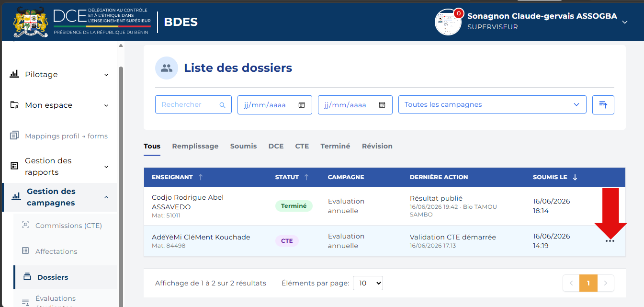
Task: Click the DCE delegation logo
Action: pos(102,22)
